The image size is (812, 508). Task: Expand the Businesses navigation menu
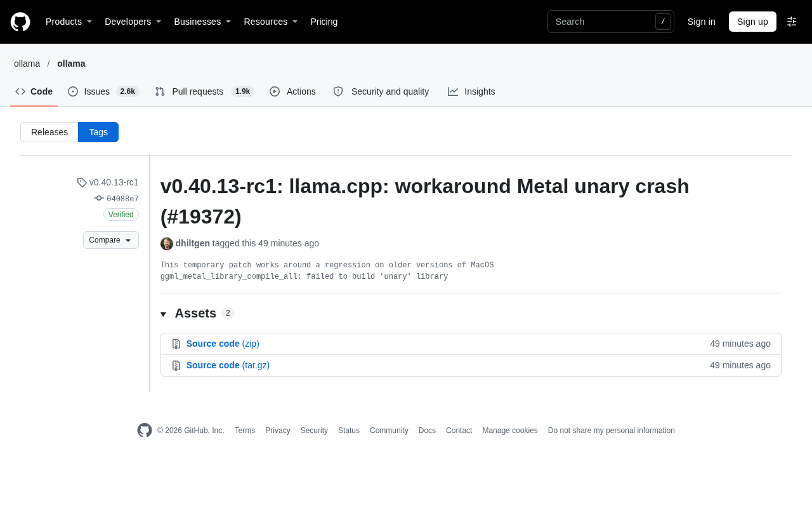point(202,22)
